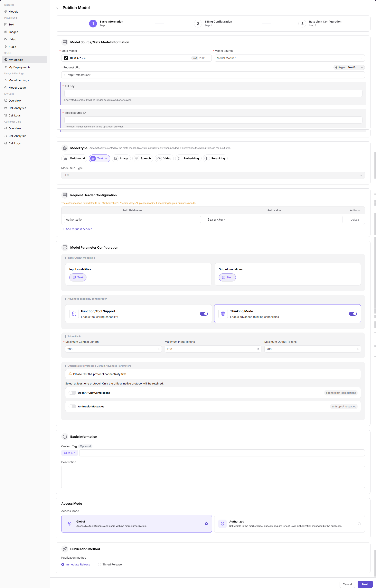This screenshot has height=588, width=376.
Task: Select the Image model type
Action: tap(121, 158)
